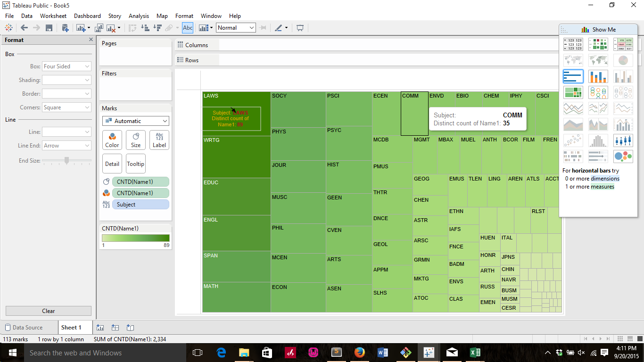The width and height of the screenshot is (644, 362).
Task: Select horizontal bars chart in Show Me
Action: (x=573, y=76)
